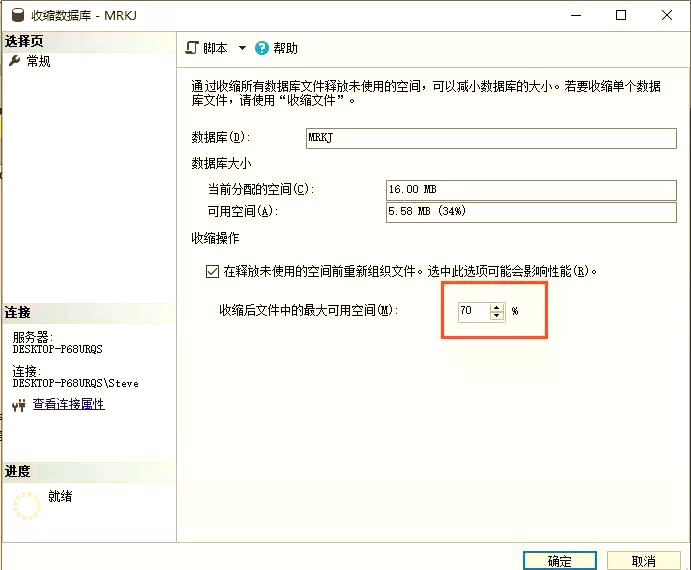Select the 常规 page with wrench icon
Viewport: 691px width, 570px height.
[30, 61]
